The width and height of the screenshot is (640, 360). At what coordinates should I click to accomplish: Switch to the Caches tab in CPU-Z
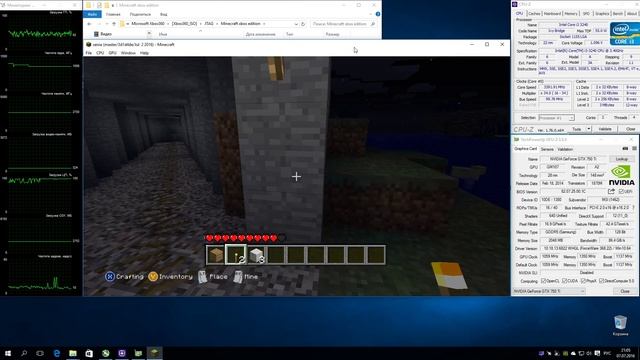(x=534, y=13)
